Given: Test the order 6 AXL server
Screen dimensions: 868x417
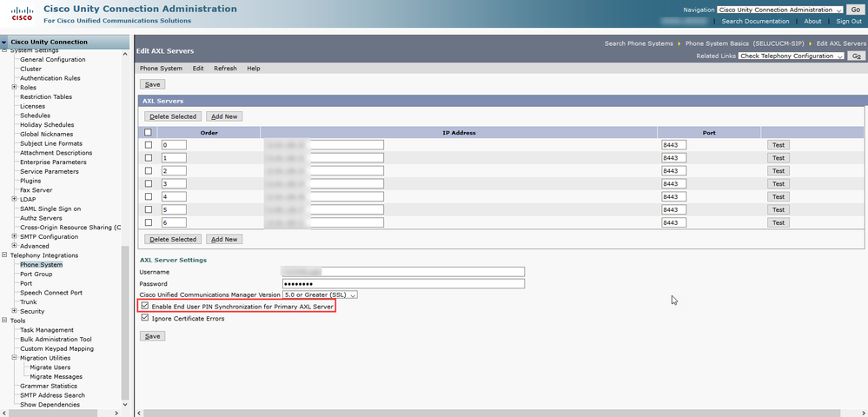Looking at the screenshot, I should [x=779, y=222].
